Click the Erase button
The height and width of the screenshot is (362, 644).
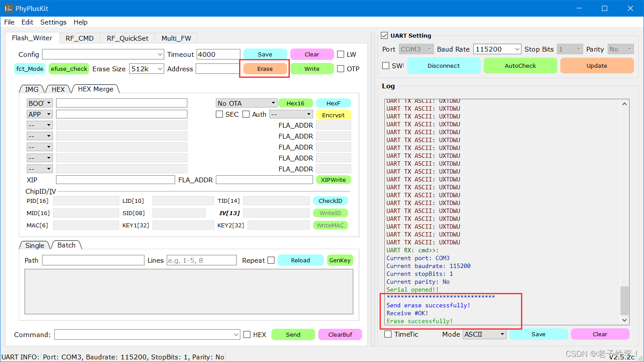tap(265, 69)
